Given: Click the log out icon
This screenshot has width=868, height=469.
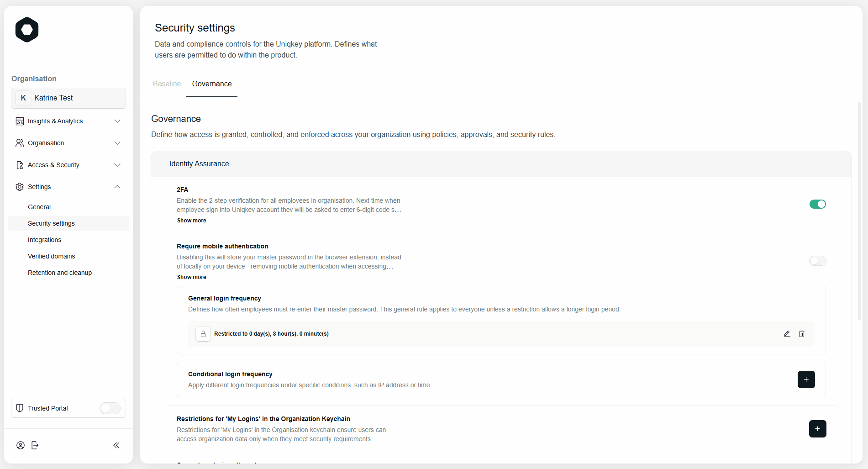Looking at the screenshot, I should tap(35, 445).
